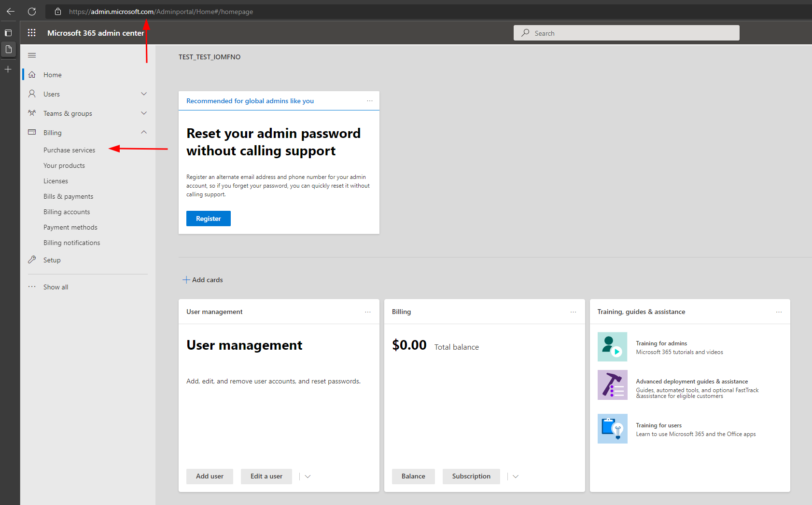The width and height of the screenshot is (812, 505).
Task: Expand the Users navigation chevron
Action: coord(144,94)
